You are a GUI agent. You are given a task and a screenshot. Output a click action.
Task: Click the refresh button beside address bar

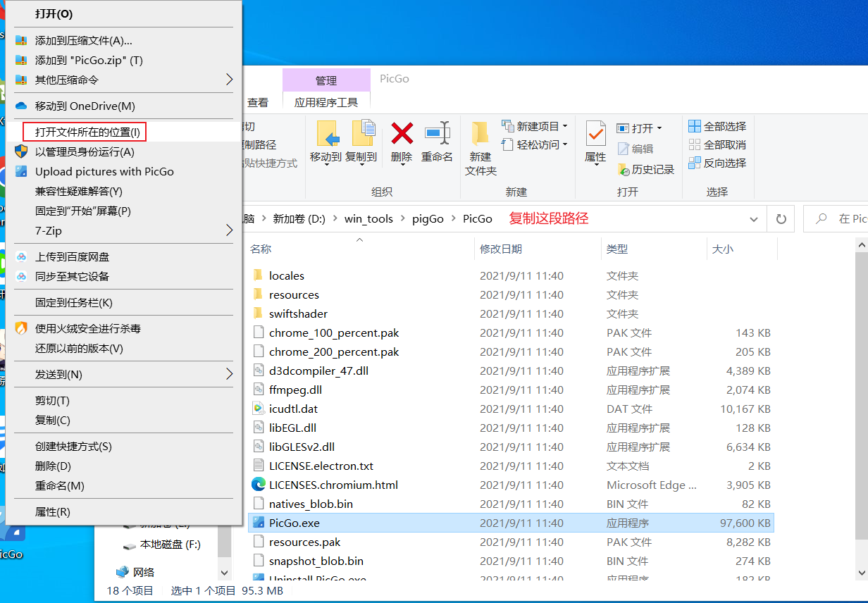point(781,219)
